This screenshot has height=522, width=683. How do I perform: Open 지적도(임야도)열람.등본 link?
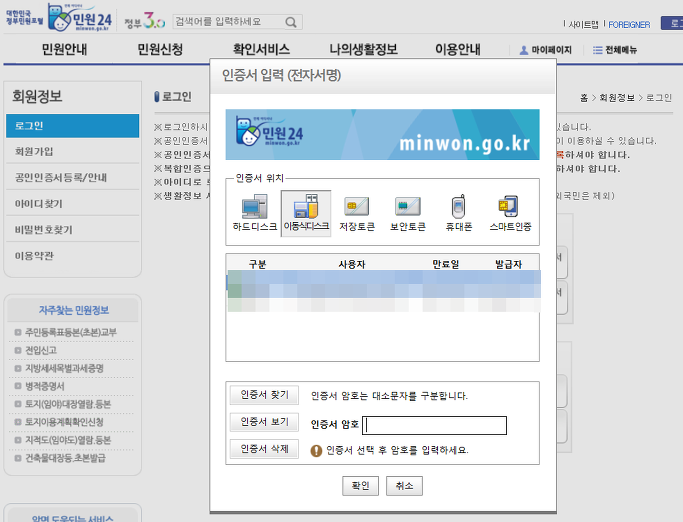click(68, 440)
